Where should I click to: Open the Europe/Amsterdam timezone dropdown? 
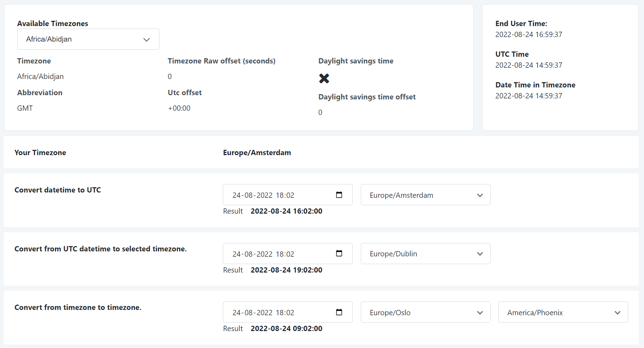click(425, 195)
